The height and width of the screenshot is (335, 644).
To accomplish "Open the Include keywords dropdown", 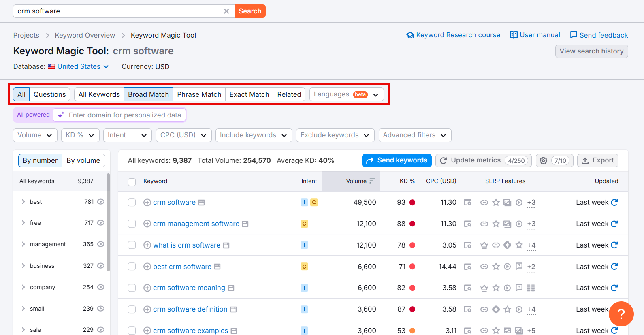I will coord(254,135).
